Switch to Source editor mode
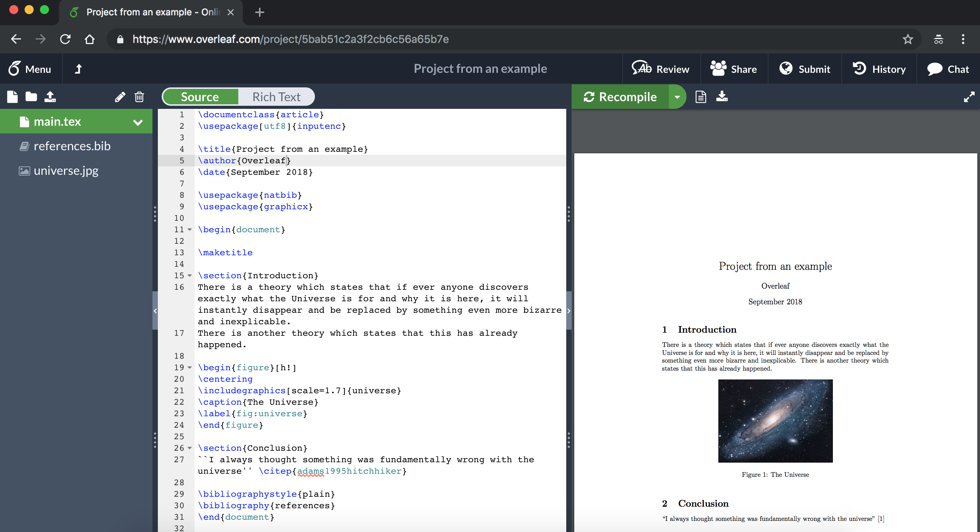The width and height of the screenshot is (980, 532). (200, 96)
